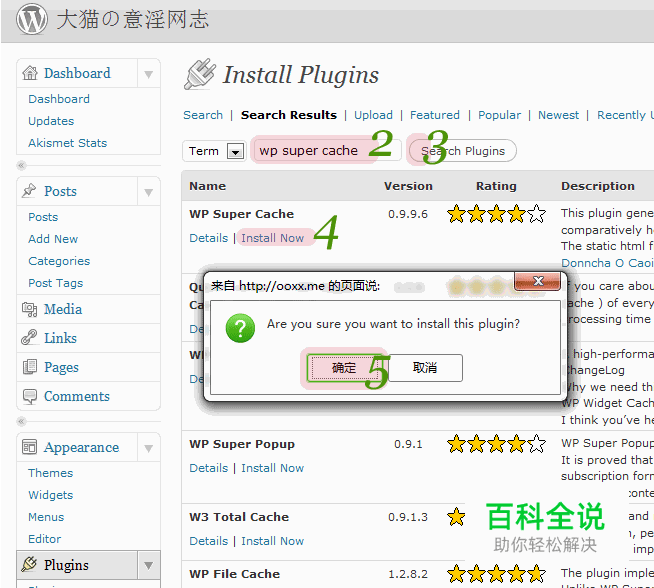654x588 pixels.
Task: Open Details for WP Super Popup
Action: coord(209,468)
